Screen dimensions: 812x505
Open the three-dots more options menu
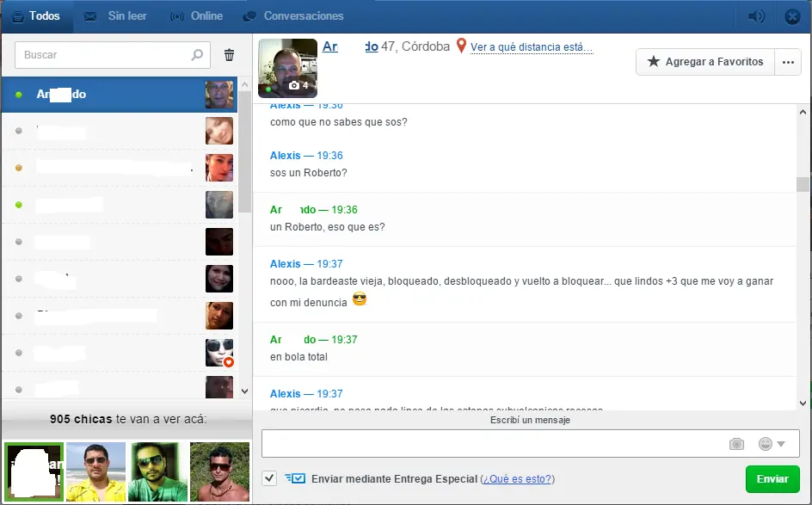tap(788, 62)
